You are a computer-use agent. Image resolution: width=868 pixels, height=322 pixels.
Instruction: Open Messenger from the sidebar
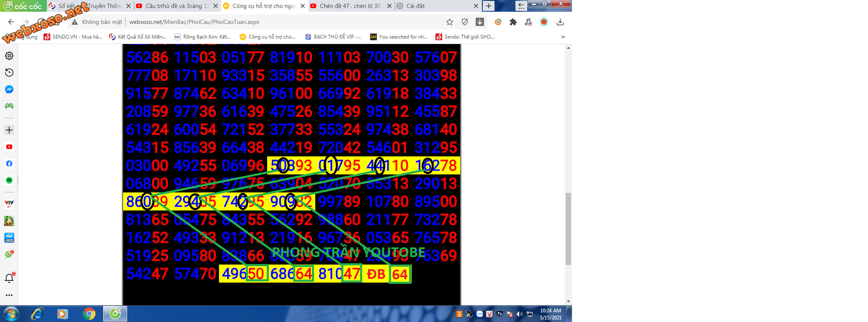pos(9,89)
